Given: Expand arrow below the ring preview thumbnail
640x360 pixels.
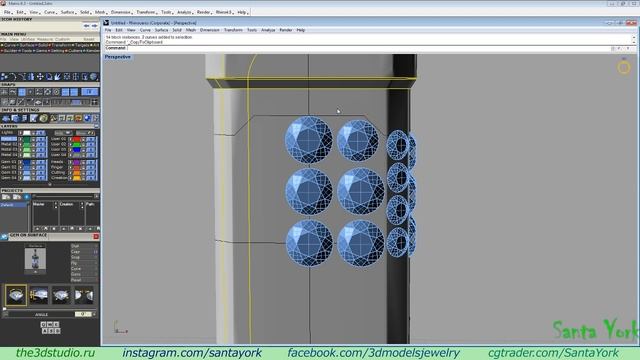Looking at the screenshot, I should (x=35, y=272).
